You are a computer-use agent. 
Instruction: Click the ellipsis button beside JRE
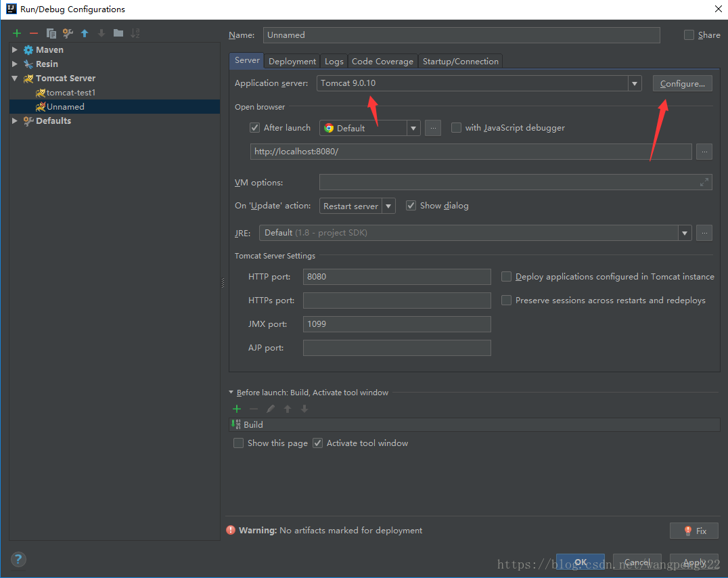coord(704,233)
